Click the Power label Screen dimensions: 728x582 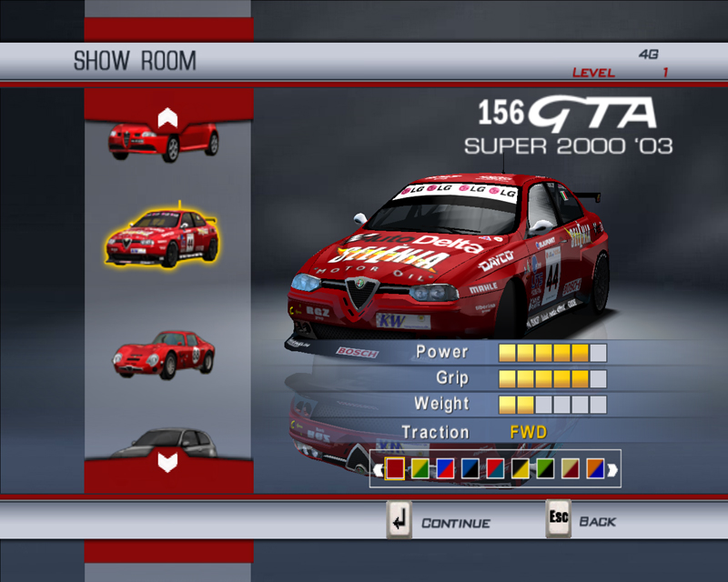(442, 352)
